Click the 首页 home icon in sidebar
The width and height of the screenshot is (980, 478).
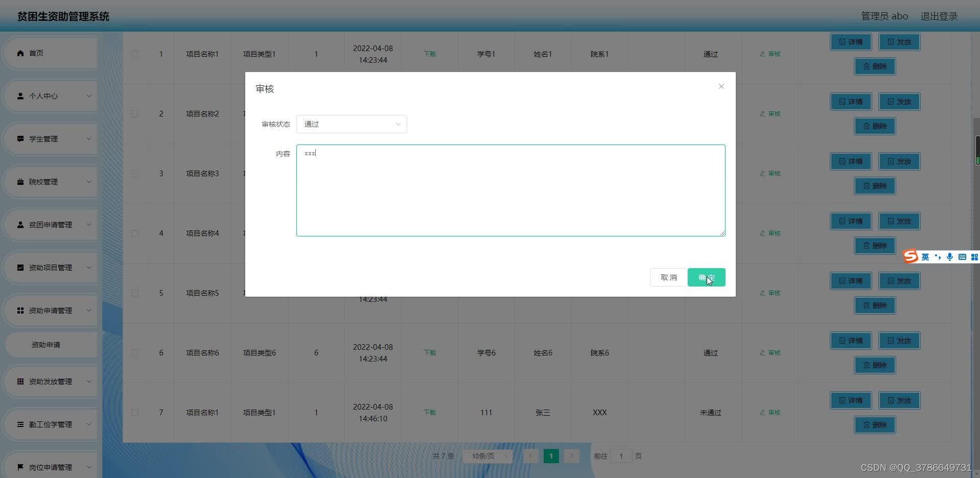20,53
